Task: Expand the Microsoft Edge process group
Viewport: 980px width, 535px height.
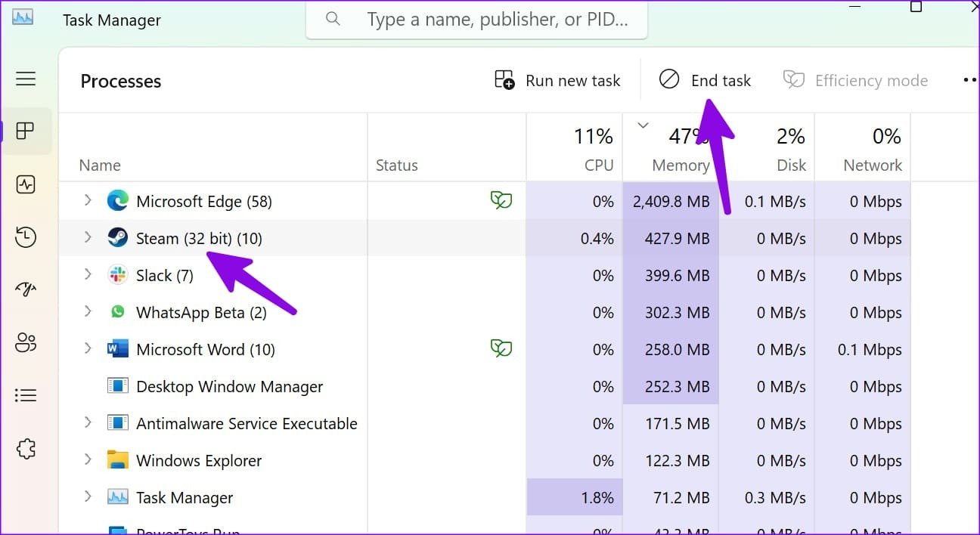Action: [x=88, y=200]
